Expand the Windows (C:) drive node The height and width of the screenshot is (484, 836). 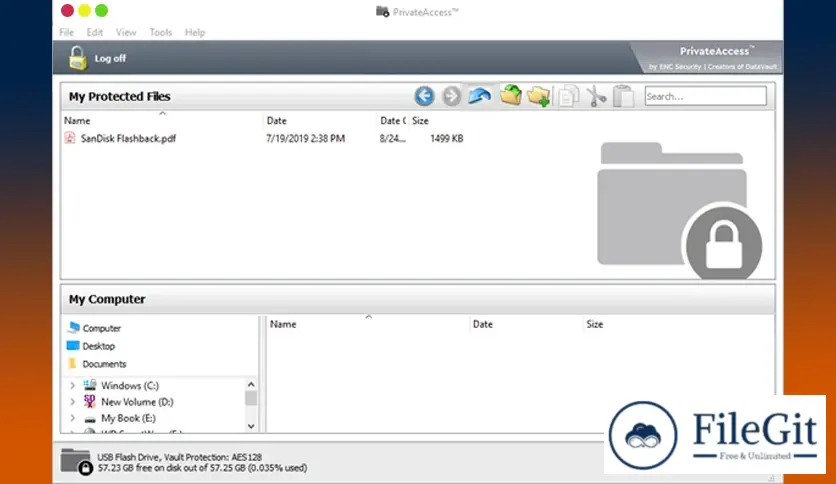[x=72, y=385]
